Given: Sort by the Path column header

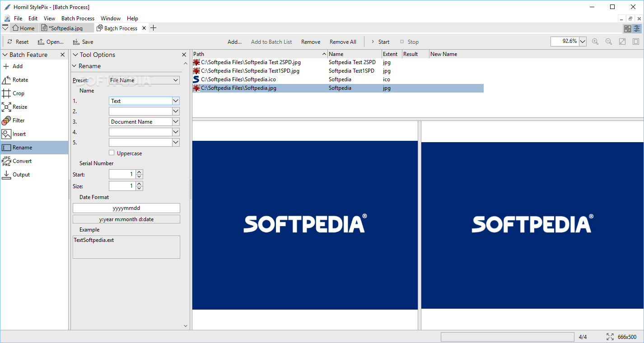Looking at the screenshot, I should click(x=260, y=54).
